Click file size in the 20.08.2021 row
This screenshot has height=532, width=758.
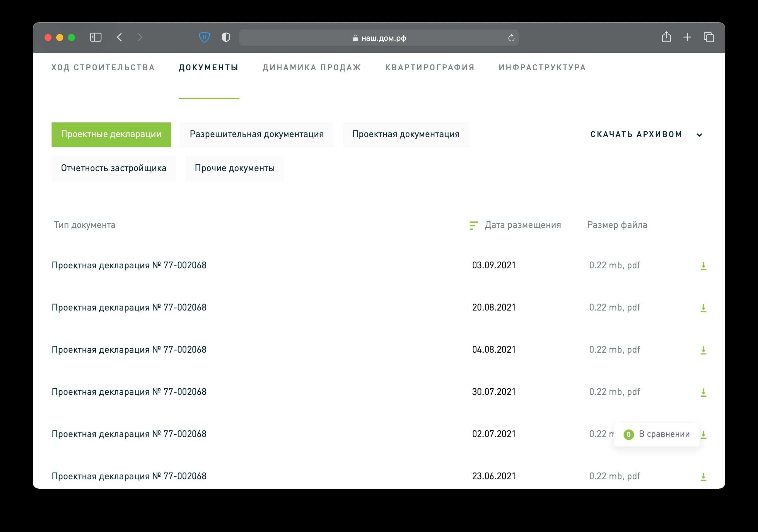(x=614, y=308)
